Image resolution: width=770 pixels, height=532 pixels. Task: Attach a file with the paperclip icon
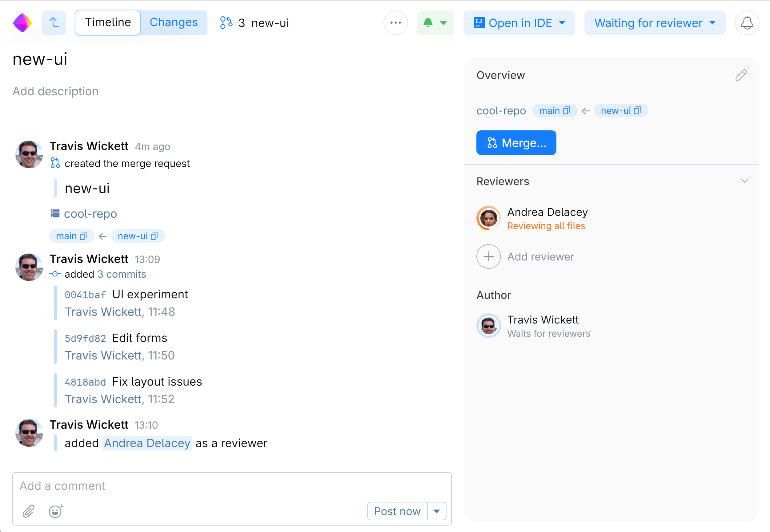click(x=29, y=511)
